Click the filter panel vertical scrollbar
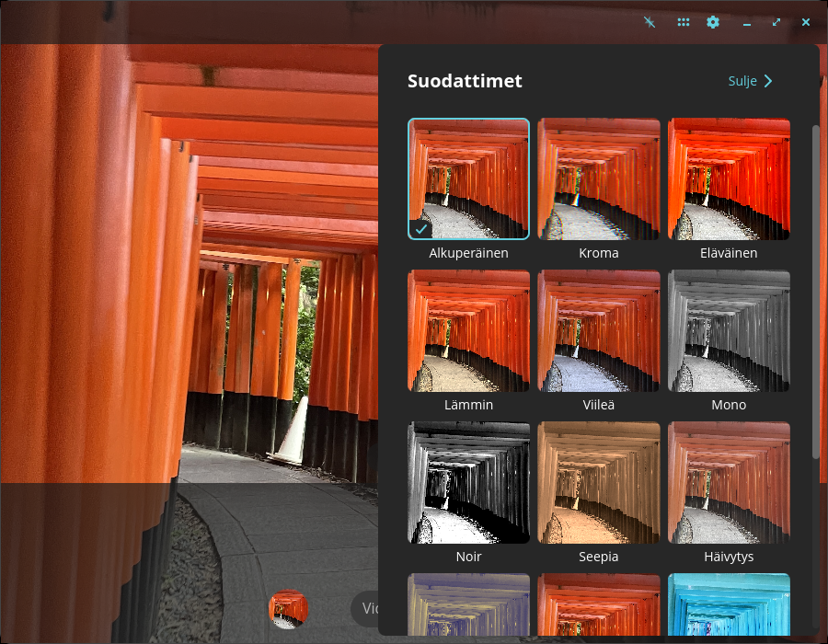Viewport: 828px width, 644px height. [816, 292]
